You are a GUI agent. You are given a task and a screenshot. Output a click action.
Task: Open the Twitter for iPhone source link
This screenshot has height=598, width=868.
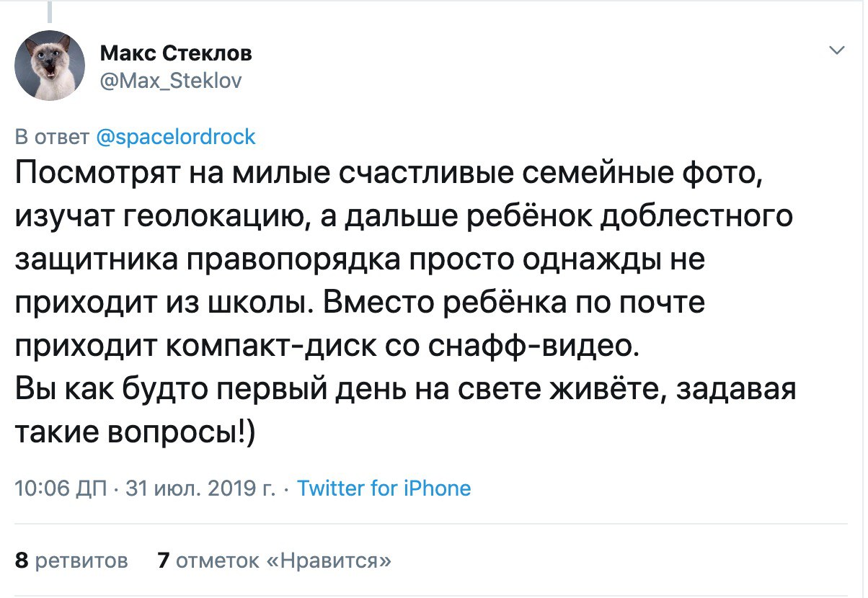[384, 488]
